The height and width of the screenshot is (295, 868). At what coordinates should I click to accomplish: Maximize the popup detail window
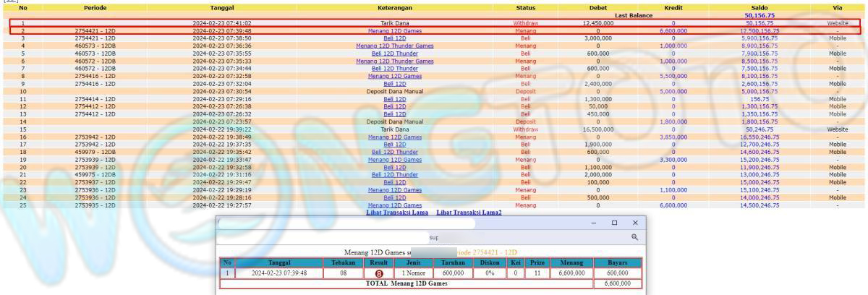(614, 223)
